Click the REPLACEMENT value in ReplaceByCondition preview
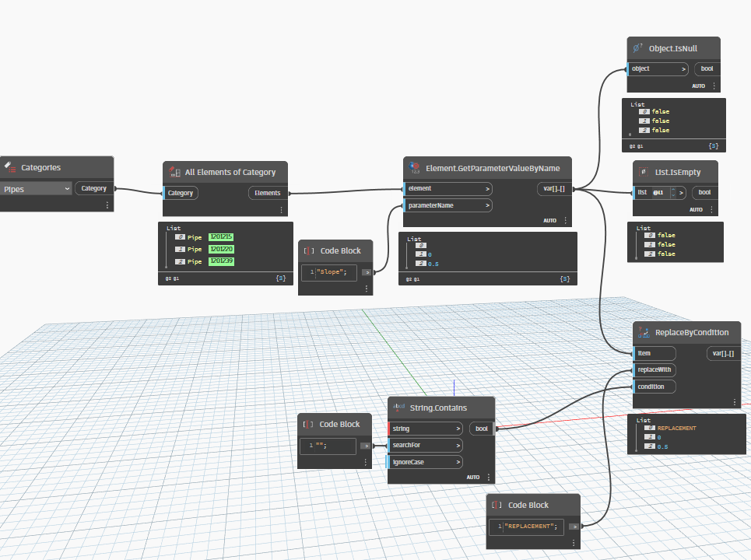Screen dimensions: 751x560 tap(677, 429)
